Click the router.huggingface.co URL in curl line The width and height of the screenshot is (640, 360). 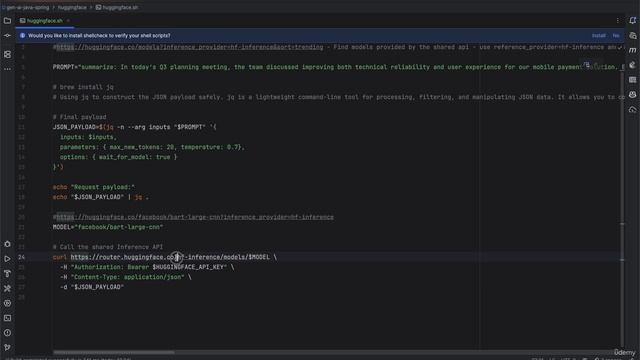click(x=170, y=257)
